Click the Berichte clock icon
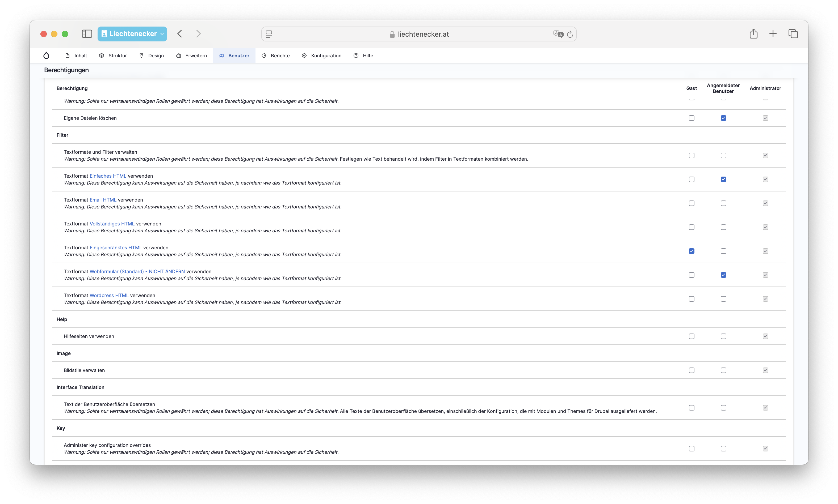838x504 pixels. (x=264, y=55)
